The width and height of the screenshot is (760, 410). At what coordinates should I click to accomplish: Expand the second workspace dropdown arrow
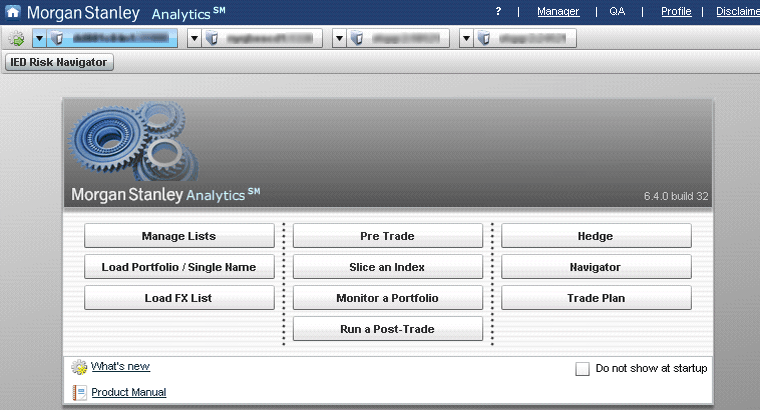194,38
